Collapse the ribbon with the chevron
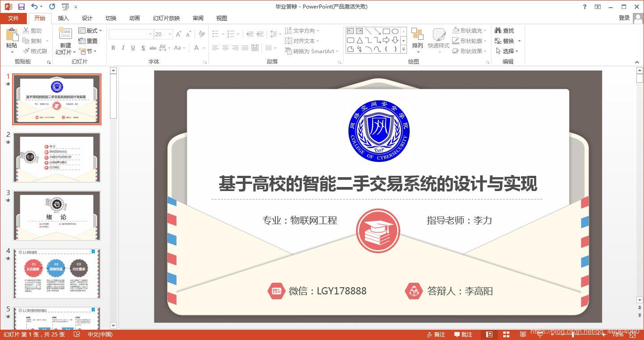Viewport: 644px width, 340px height. pyautogui.click(x=637, y=62)
